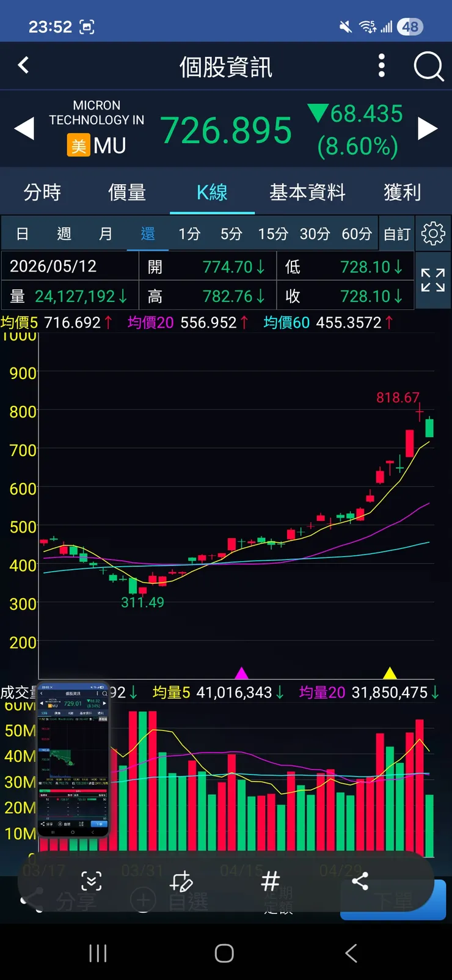Tap the 均量5 41,016,343 indicator
The image size is (452, 980).
tap(219, 692)
